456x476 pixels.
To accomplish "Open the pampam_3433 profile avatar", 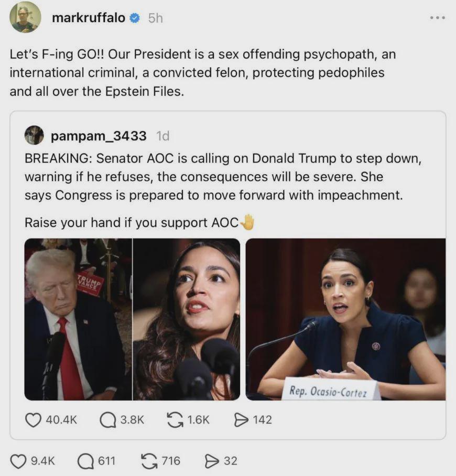I will click(x=34, y=135).
